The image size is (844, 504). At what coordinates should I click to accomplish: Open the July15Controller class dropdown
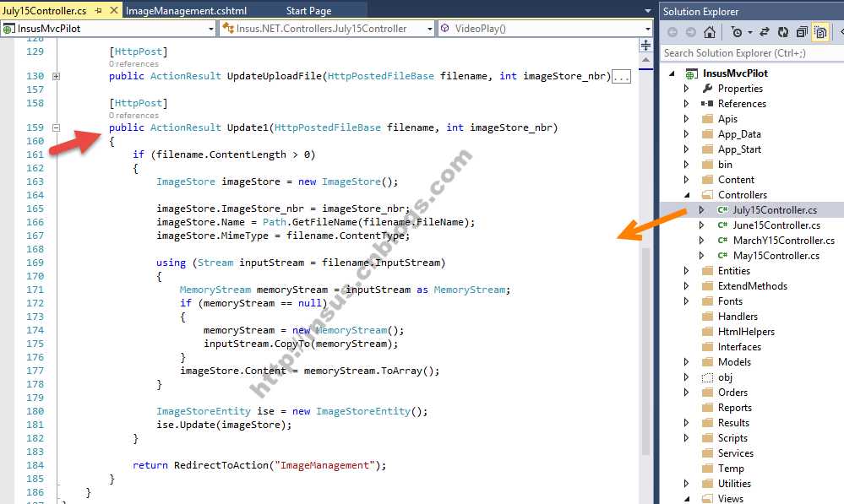pyautogui.click(x=429, y=29)
